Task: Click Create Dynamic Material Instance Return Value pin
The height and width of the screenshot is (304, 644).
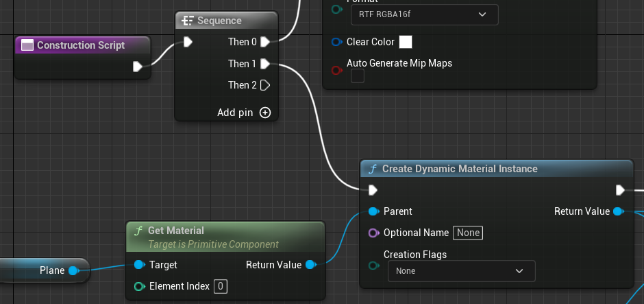Action: point(617,211)
